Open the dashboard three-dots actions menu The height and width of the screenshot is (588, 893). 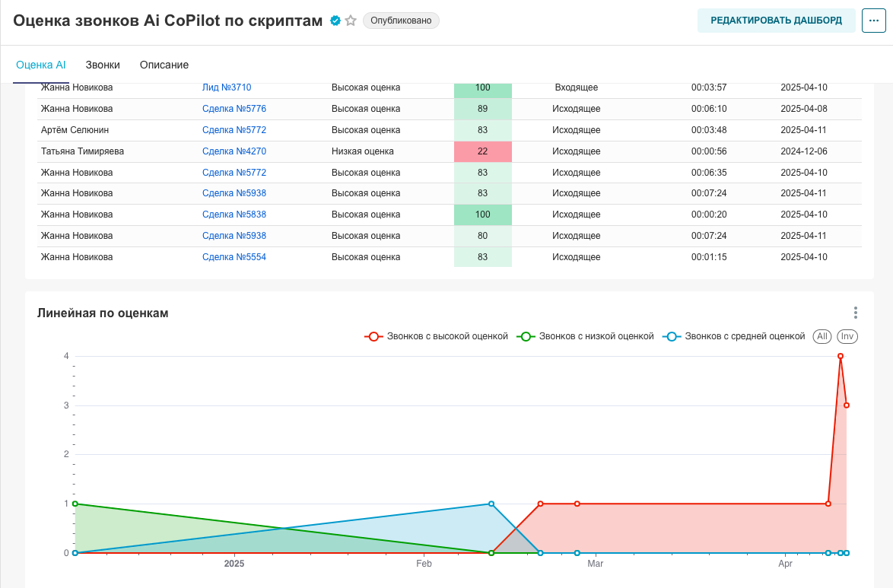coord(873,21)
